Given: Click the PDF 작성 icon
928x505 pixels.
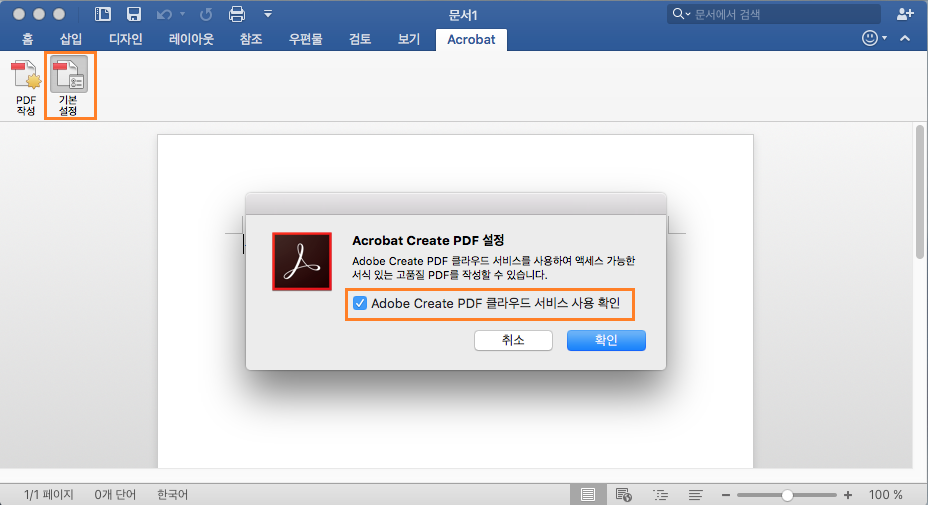Looking at the screenshot, I should pyautogui.click(x=26, y=86).
